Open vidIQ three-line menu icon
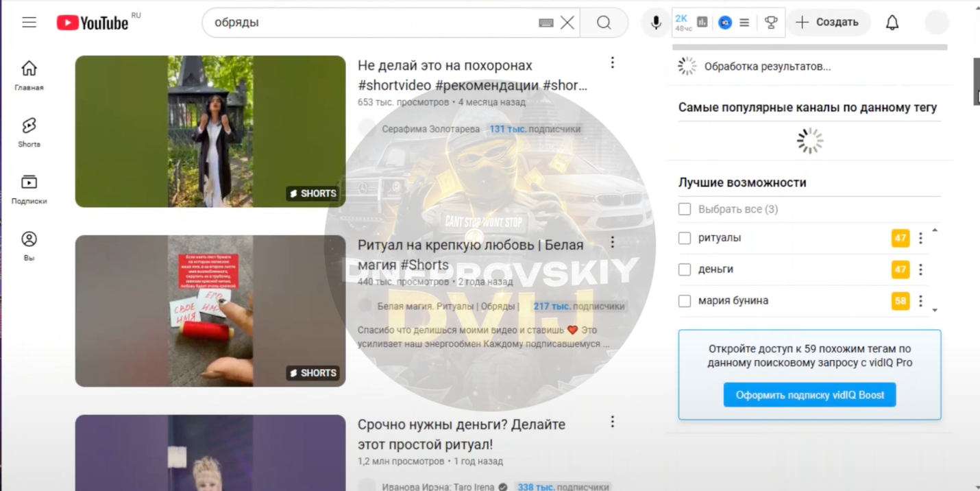 click(x=744, y=23)
